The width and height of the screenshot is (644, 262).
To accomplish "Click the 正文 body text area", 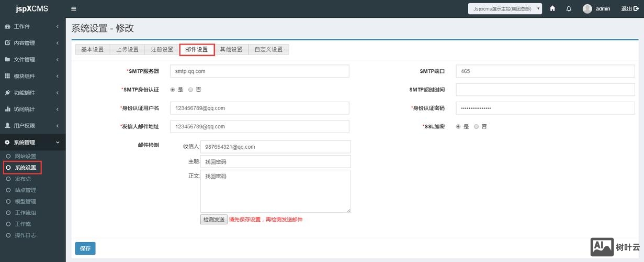I will (x=275, y=191).
